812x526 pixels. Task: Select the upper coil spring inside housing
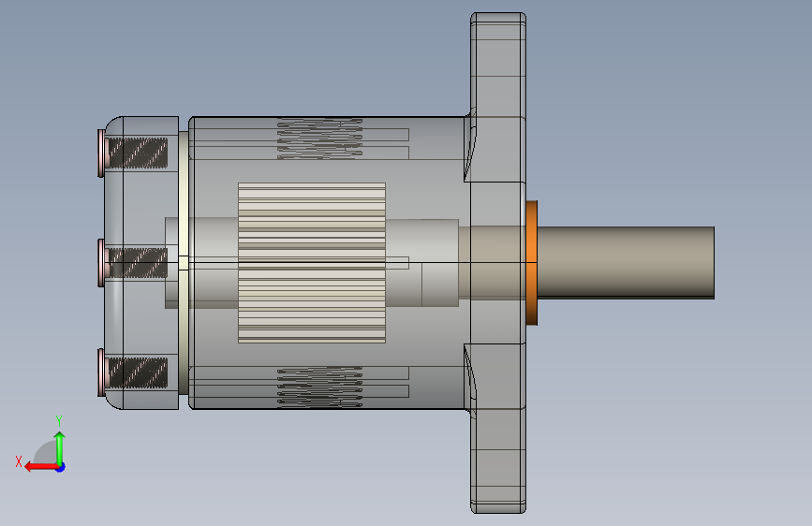[319, 139]
